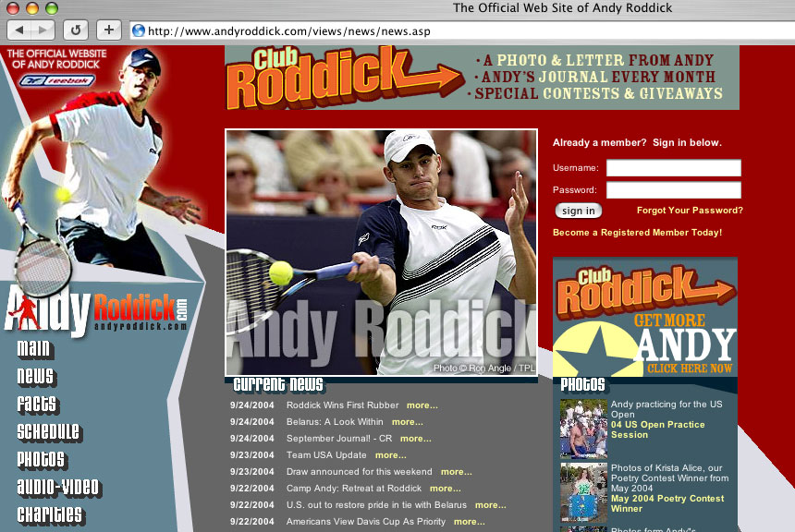The width and height of the screenshot is (795, 532).
Task: Select headline Team USA Update
Action: 326,455
